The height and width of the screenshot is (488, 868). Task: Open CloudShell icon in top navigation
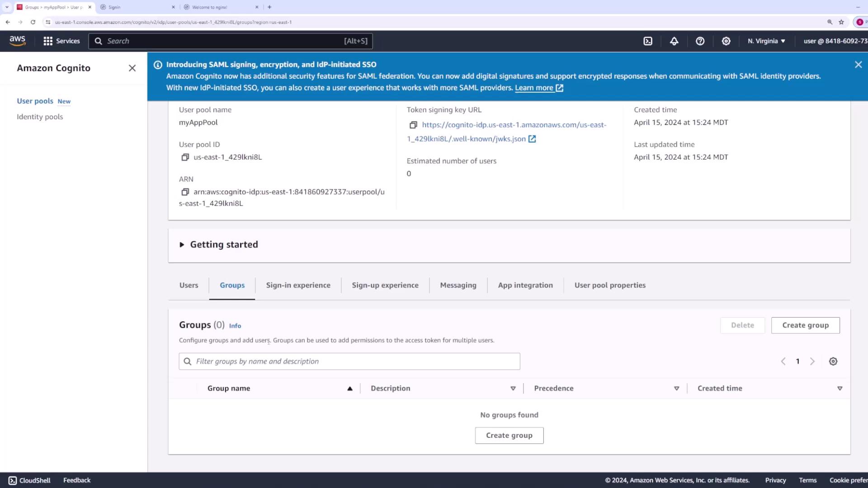point(648,41)
